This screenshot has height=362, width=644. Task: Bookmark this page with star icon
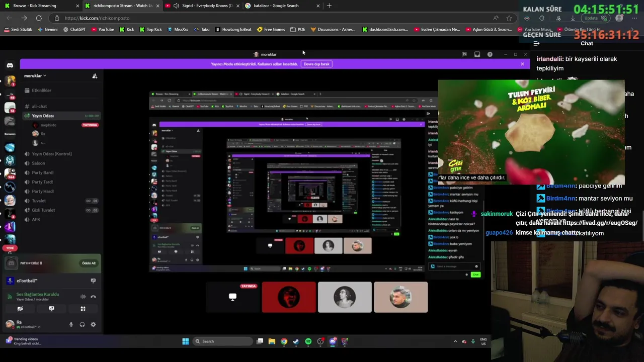point(509,18)
